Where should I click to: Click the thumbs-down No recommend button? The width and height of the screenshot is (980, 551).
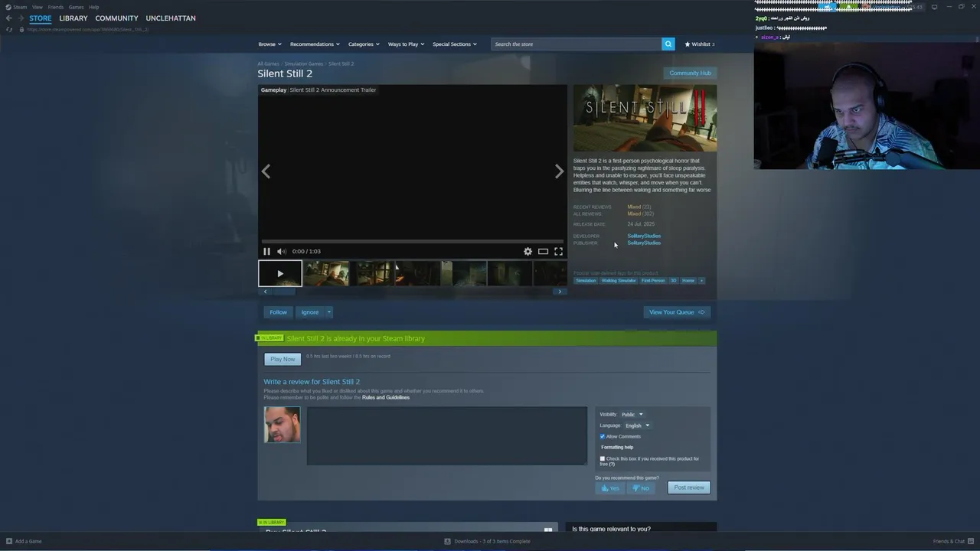641,488
